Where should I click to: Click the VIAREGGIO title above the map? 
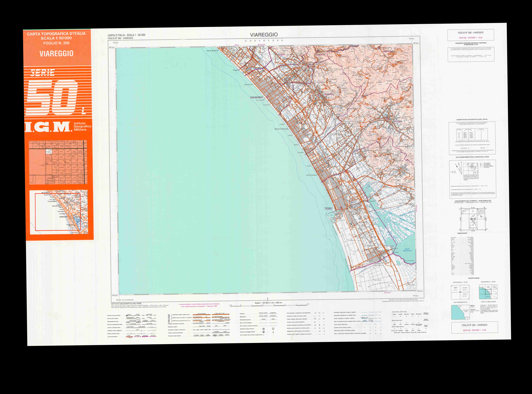coord(264,35)
